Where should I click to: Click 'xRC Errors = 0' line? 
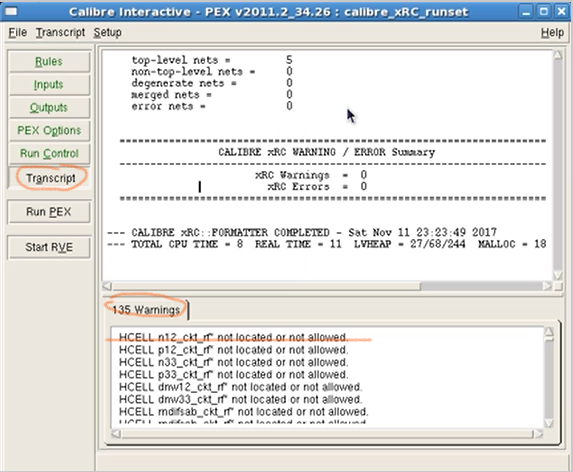point(317,187)
